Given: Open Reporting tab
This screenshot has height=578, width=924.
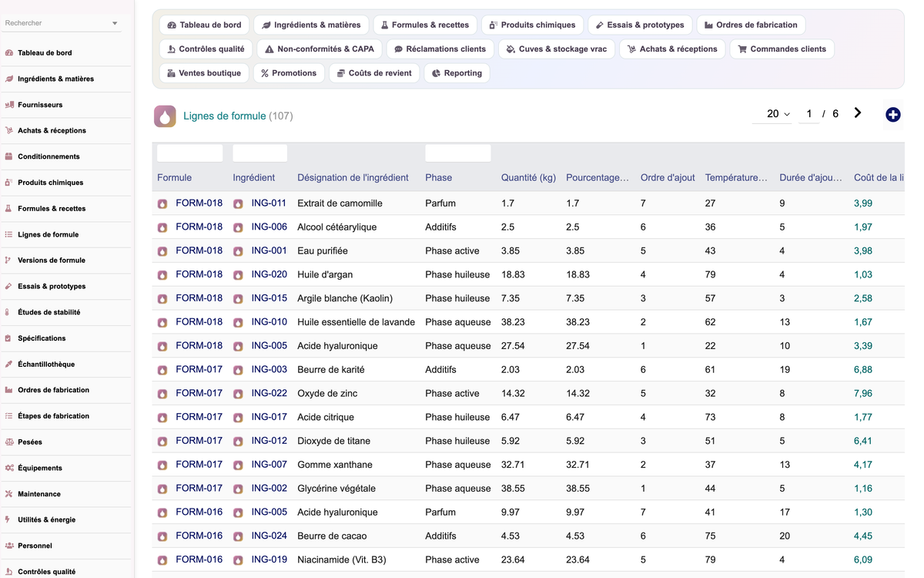Looking at the screenshot, I should click(x=457, y=73).
